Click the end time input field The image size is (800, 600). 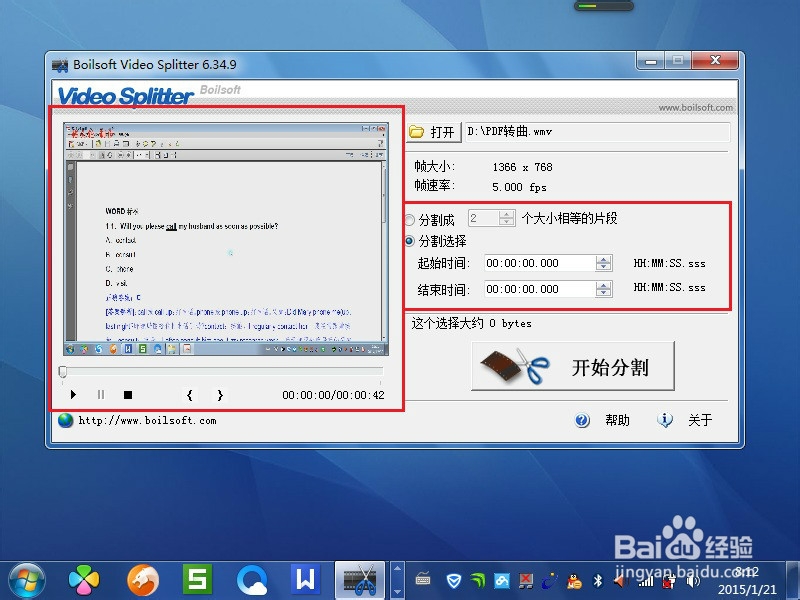pyautogui.click(x=540, y=289)
